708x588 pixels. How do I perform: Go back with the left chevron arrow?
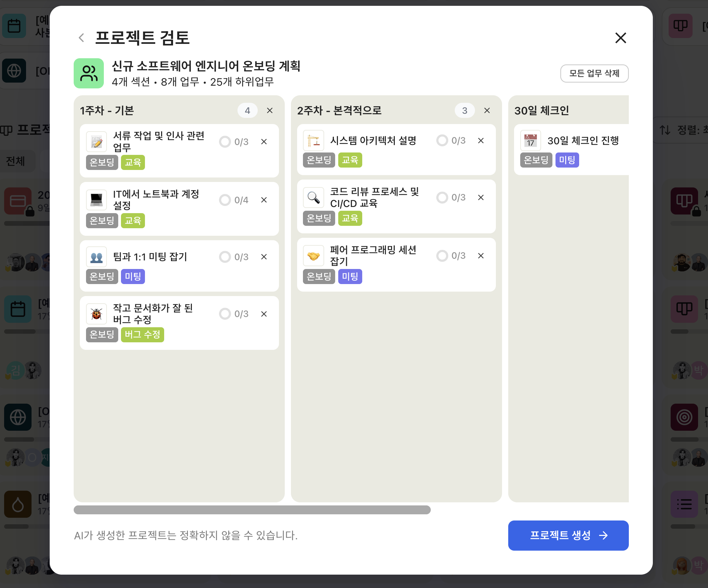81,38
